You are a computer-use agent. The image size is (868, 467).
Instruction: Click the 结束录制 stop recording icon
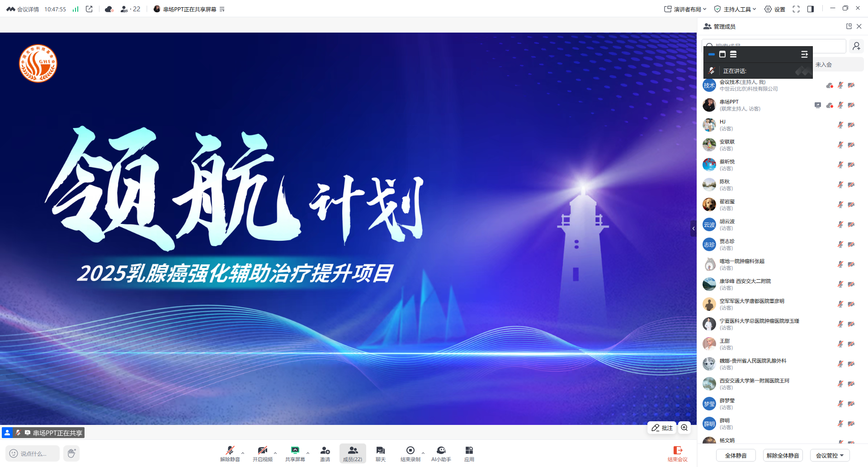click(x=410, y=453)
